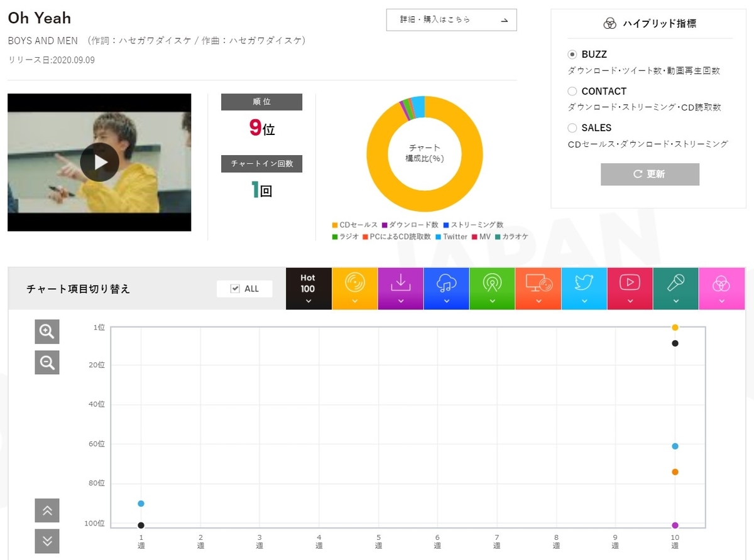Click the yellow data point at week 10
This screenshot has width=754, height=560.
click(x=675, y=328)
